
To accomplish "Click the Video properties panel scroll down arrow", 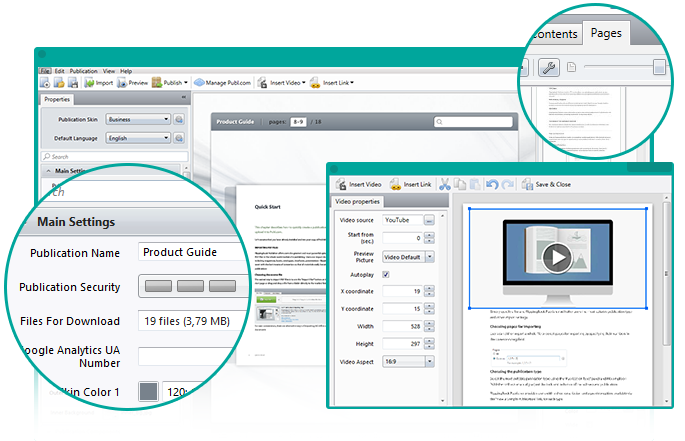I will pos(443,401).
